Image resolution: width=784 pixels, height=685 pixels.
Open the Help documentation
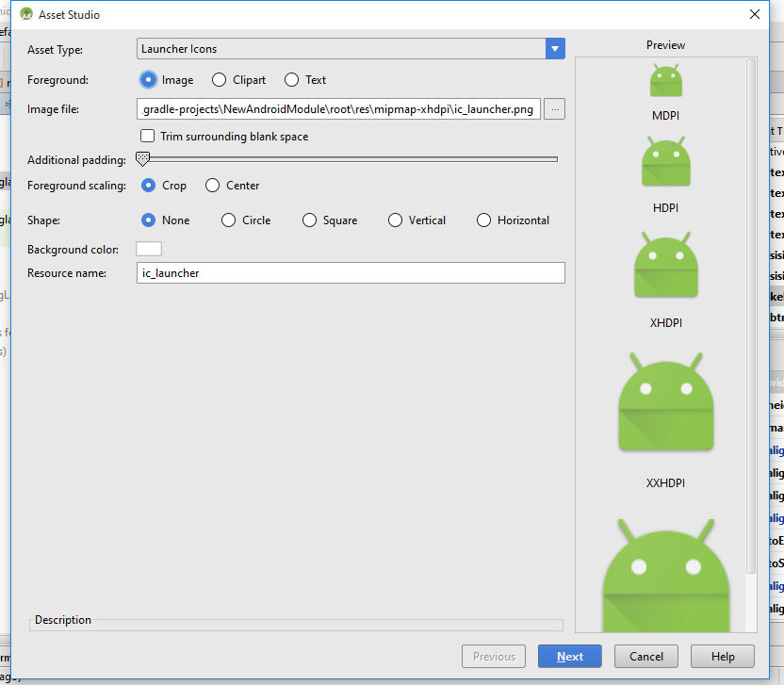[723, 656]
